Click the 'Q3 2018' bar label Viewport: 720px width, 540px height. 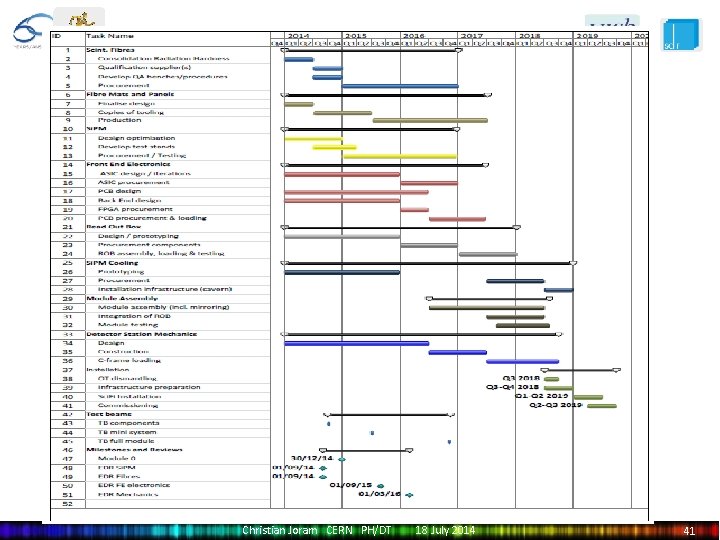[521, 378]
